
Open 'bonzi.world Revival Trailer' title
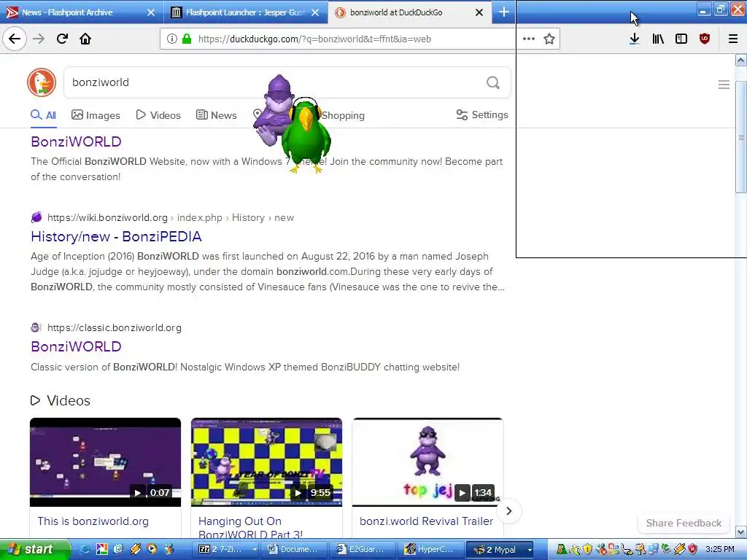coord(426,521)
